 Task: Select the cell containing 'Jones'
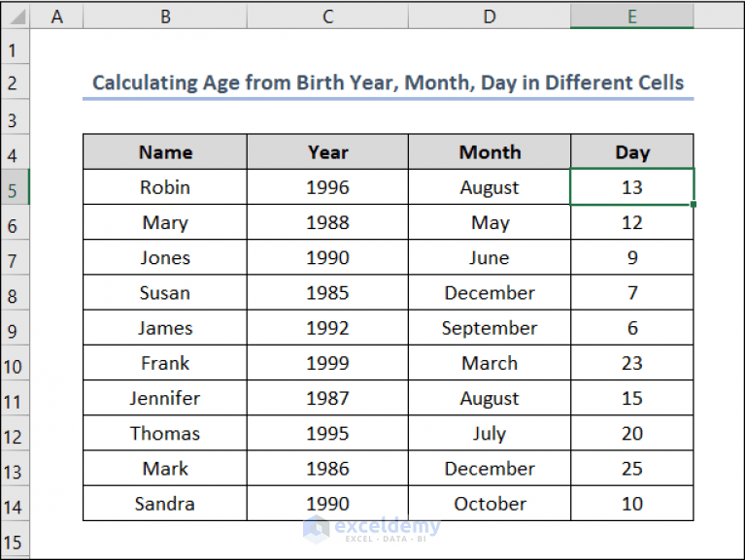[x=165, y=257]
